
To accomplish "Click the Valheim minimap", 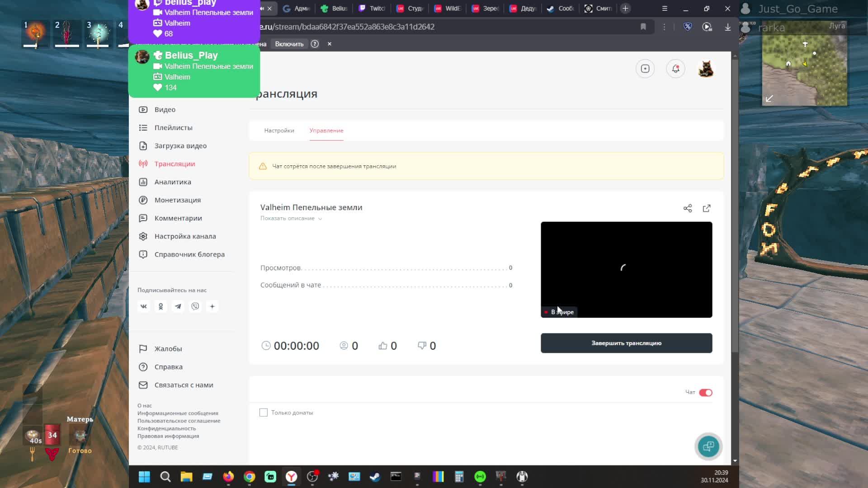I will tap(805, 63).
